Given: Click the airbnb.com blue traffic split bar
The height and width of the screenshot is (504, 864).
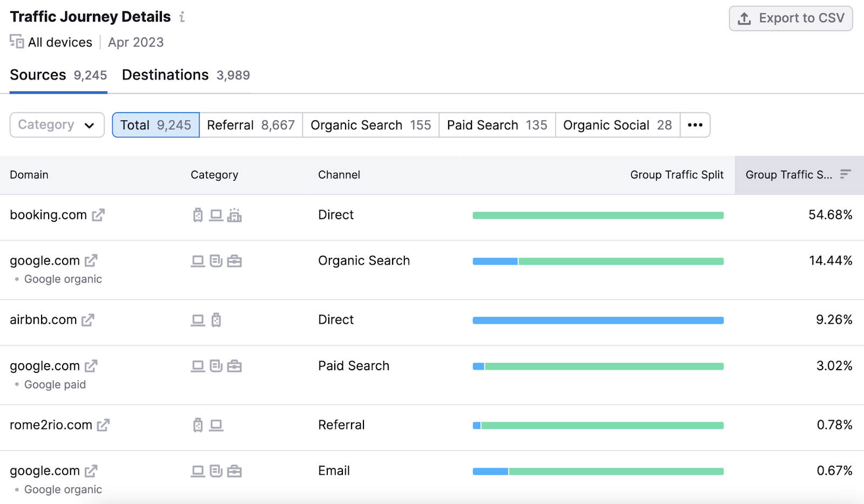Looking at the screenshot, I should coord(598,321).
